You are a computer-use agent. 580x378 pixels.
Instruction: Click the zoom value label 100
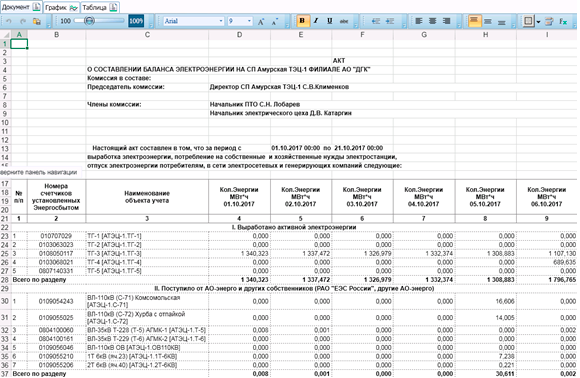pyautogui.click(x=65, y=21)
